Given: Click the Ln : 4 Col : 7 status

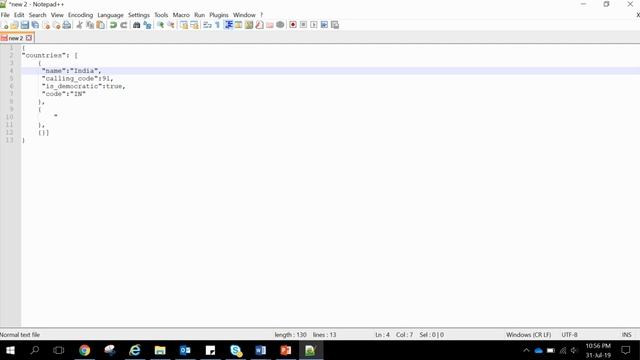Looking at the screenshot, I should click(394, 335).
